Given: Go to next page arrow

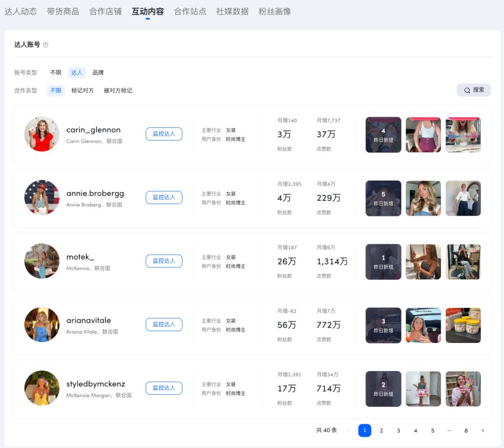Looking at the screenshot, I should (x=483, y=431).
